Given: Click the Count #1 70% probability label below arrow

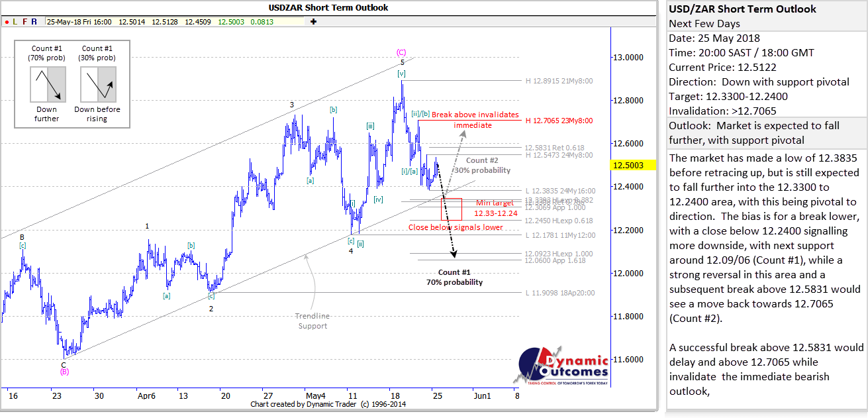Looking at the screenshot, I should (454, 277).
